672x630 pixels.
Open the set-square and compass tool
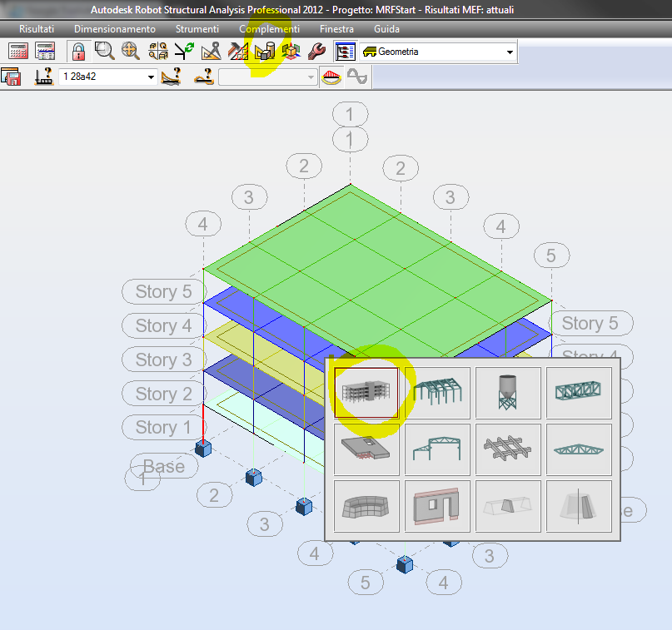pos(212,51)
